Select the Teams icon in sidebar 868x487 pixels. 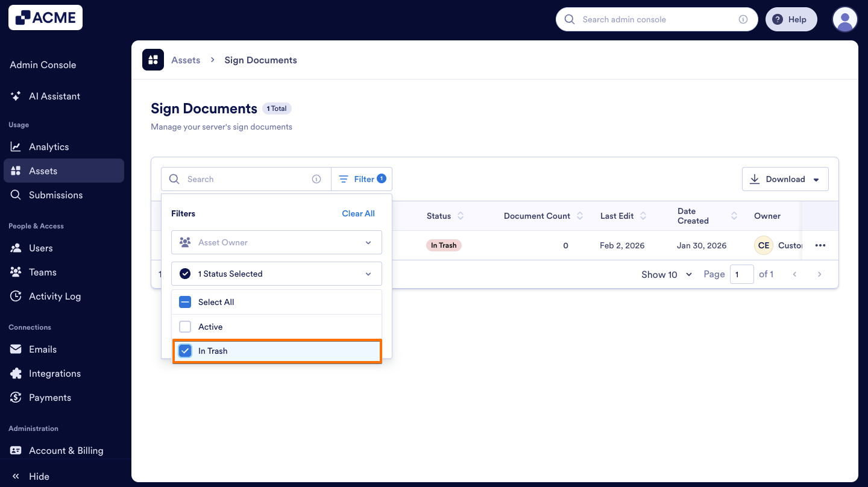pos(16,272)
